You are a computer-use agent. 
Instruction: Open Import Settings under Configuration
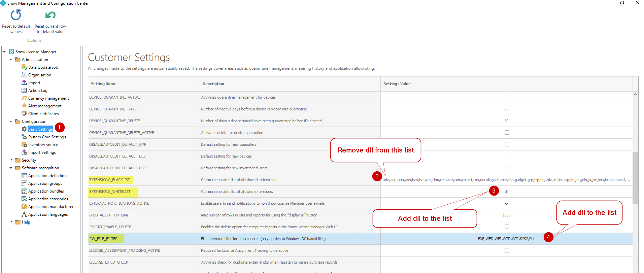coord(42,152)
